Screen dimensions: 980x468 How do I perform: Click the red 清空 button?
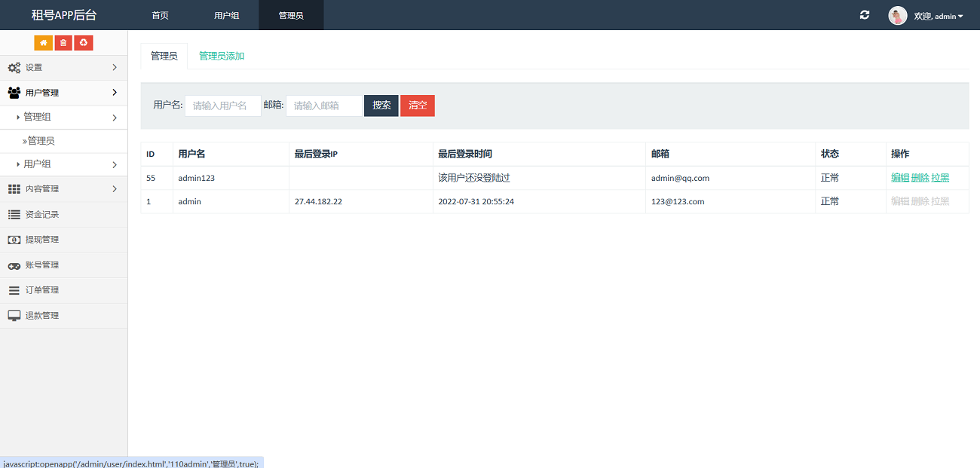(x=418, y=106)
